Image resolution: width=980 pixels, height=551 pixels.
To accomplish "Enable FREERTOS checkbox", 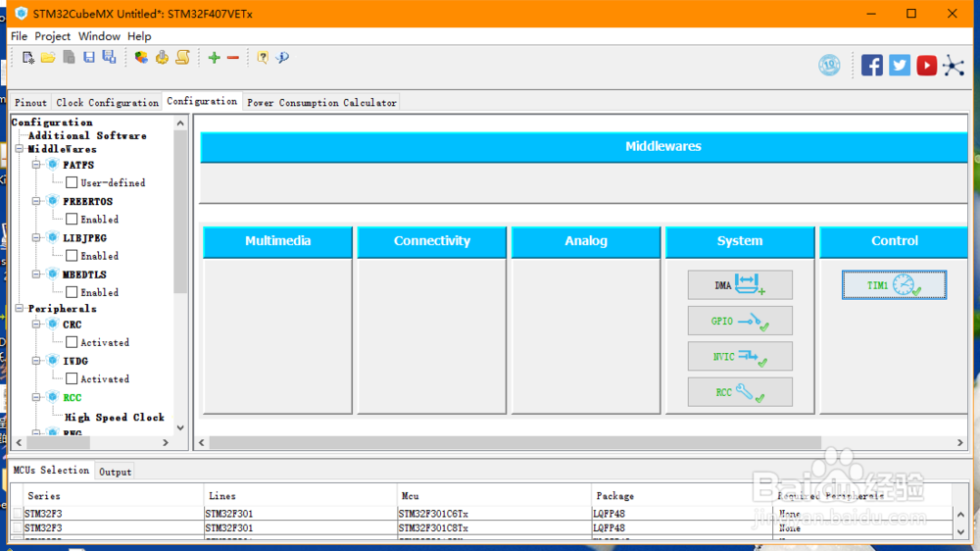I will 72,219.
